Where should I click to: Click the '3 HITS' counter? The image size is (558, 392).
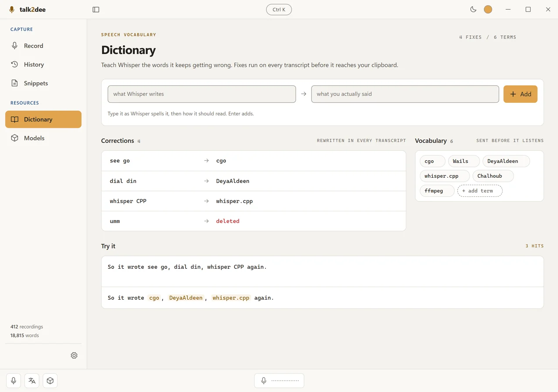pyautogui.click(x=534, y=246)
